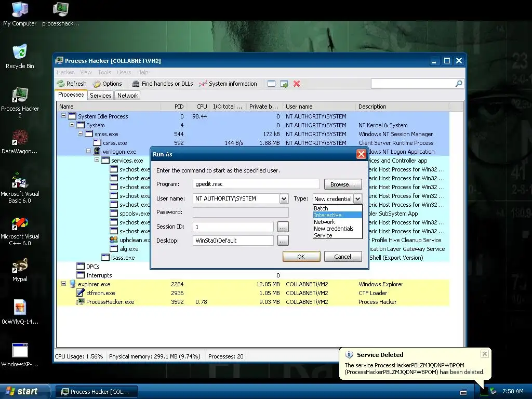Click the tray icon beside the clock

tap(493, 392)
